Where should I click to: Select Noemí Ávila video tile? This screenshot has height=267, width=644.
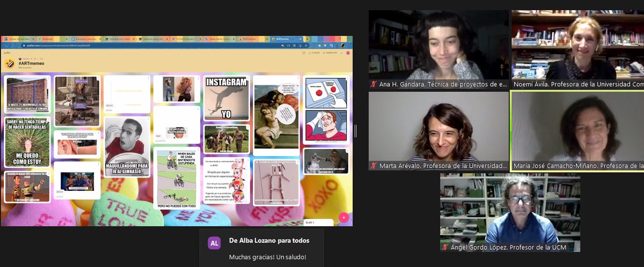pyautogui.click(x=577, y=49)
